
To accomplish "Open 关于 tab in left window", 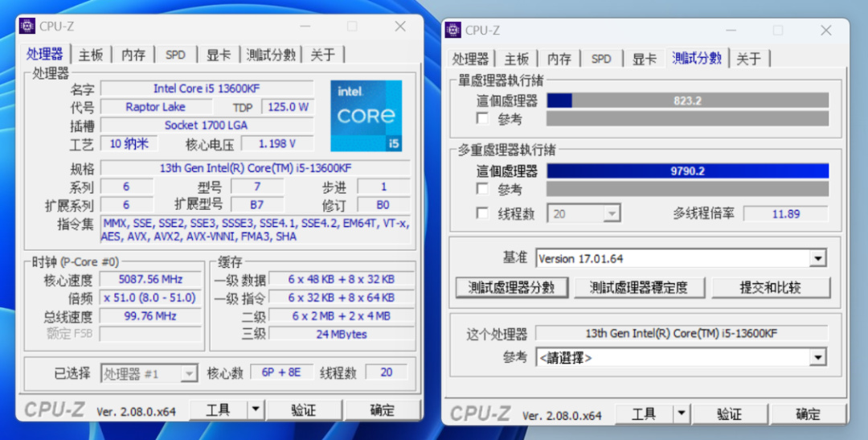I will [x=323, y=55].
